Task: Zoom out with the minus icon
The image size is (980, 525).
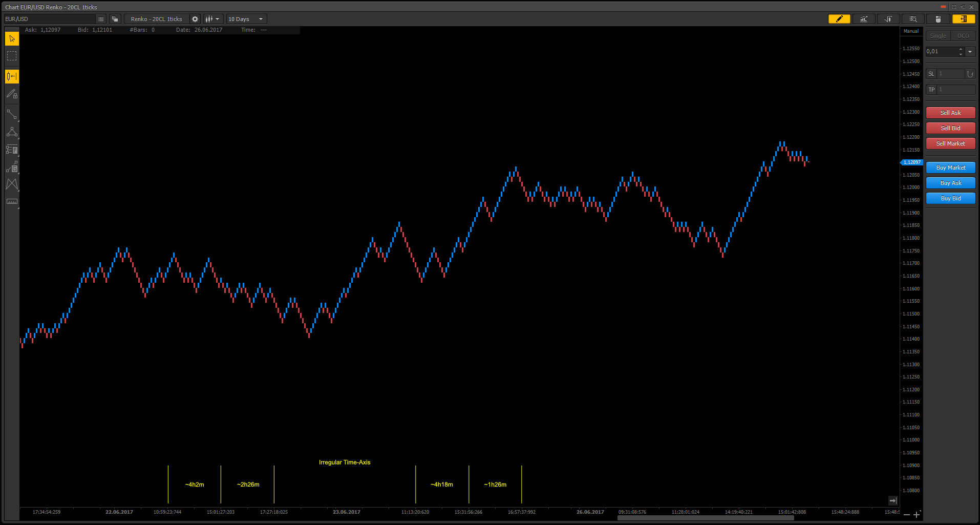Action: click(907, 514)
